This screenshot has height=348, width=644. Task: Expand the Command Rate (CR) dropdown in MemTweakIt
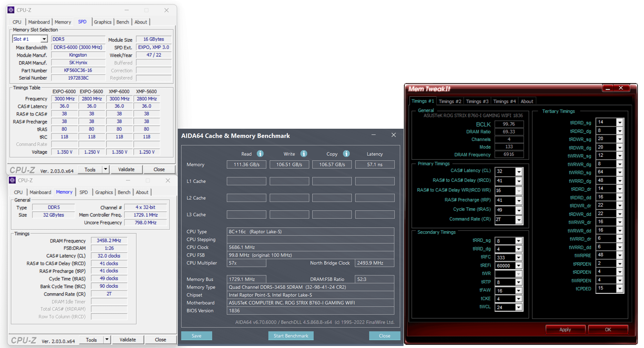point(519,220)
